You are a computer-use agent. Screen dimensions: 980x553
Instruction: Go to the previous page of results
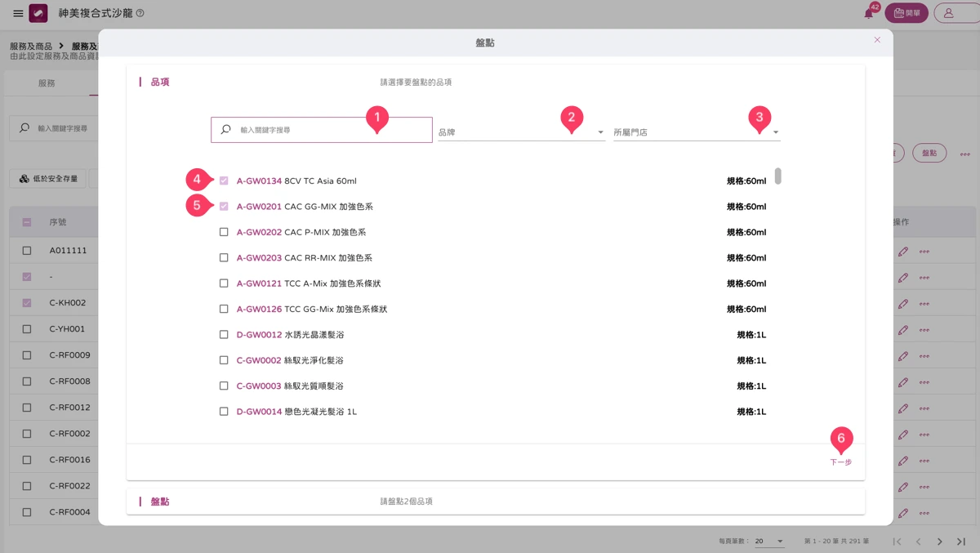coord(918,542)
